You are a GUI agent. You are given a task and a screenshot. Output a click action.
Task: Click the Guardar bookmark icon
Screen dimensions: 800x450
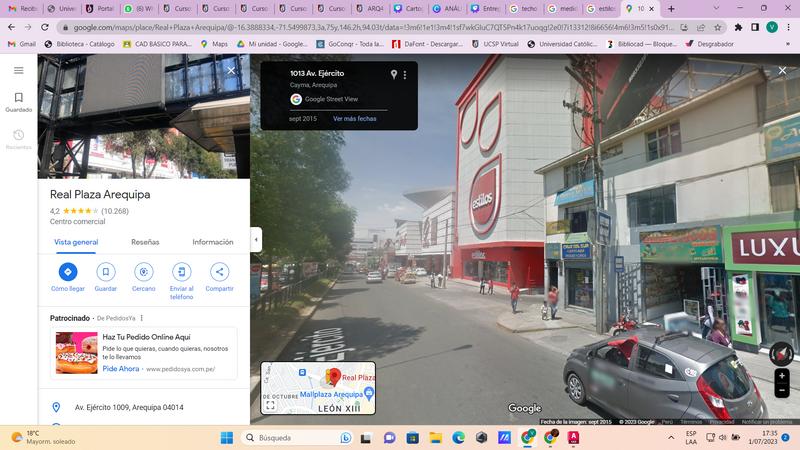106,272
